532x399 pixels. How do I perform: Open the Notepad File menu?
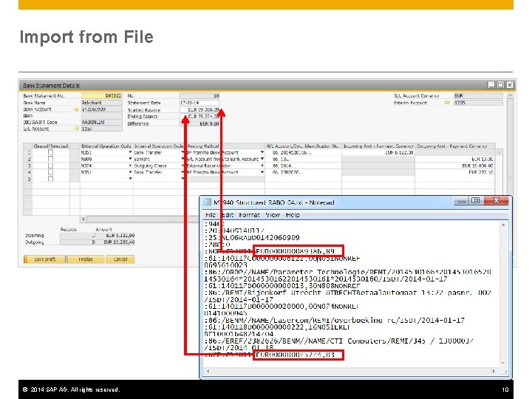pyautogui.click(x=211, y=215)
